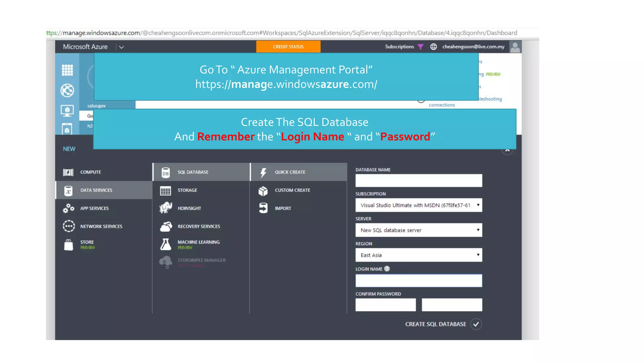644x362 pixels.
Task: Click the Subscriptions link in header
Action: [x=399, y=47]
